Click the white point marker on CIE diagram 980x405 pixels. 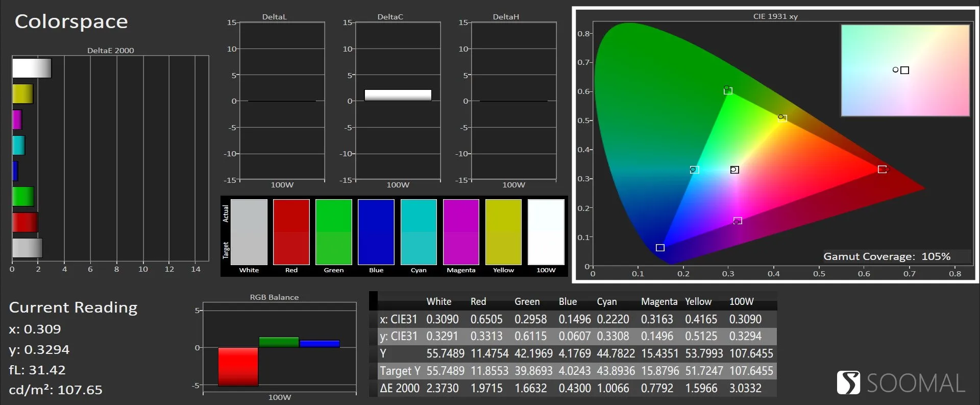coord(734,170)
